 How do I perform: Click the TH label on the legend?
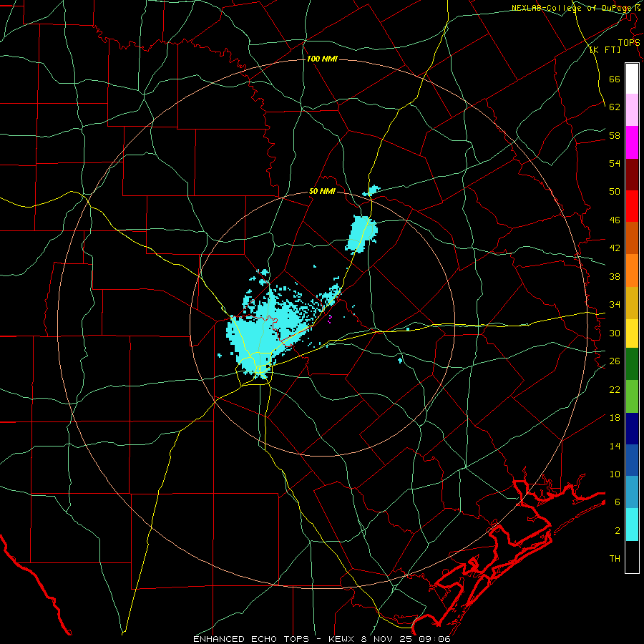[x=615, y=558]
